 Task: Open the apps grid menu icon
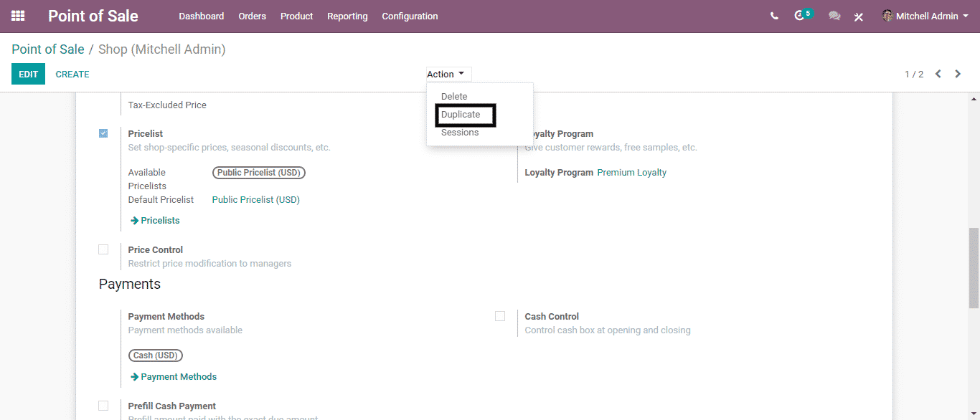coord(18,16)
